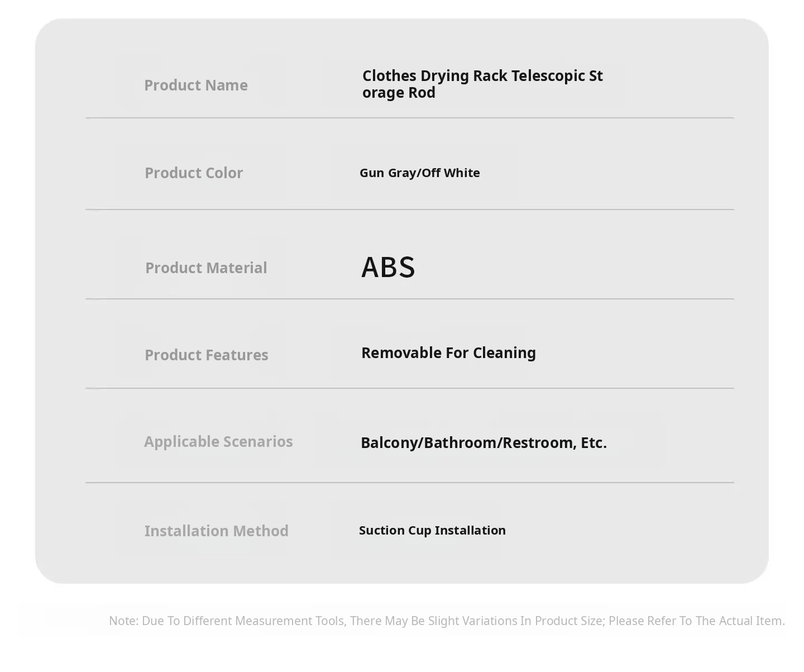Click the divider line below Product Features
The height and width of the screenshot is (672, 804).
(409, 388)
